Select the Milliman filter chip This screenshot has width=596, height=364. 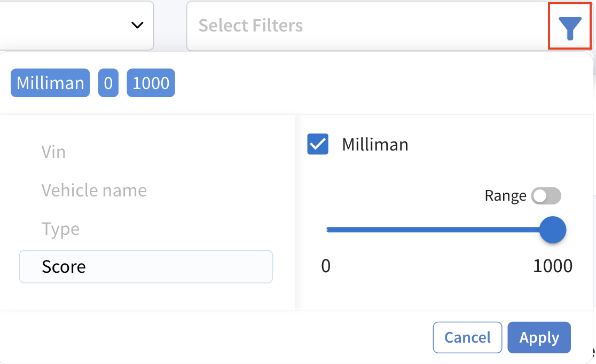[50, 83]
